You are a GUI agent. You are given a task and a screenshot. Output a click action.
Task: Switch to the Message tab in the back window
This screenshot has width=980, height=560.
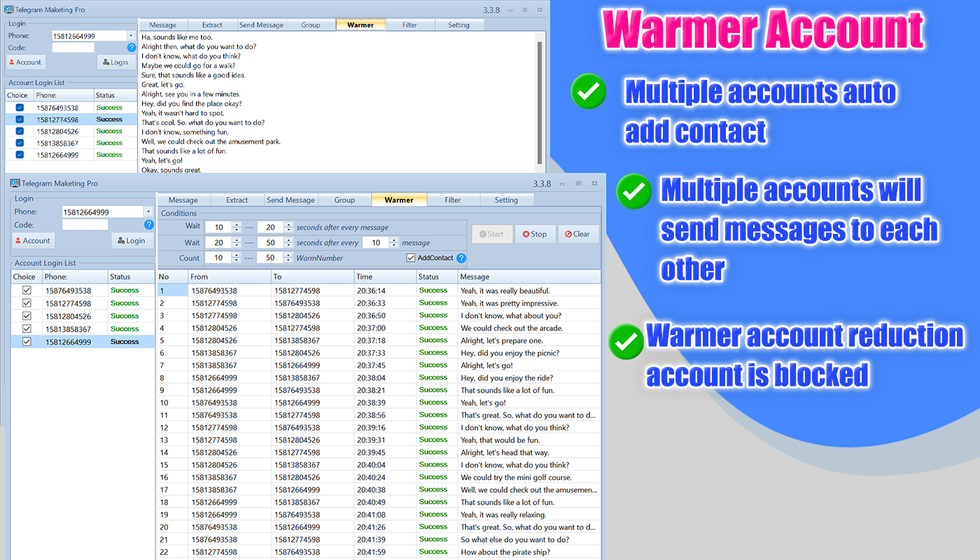pos(163,25)
